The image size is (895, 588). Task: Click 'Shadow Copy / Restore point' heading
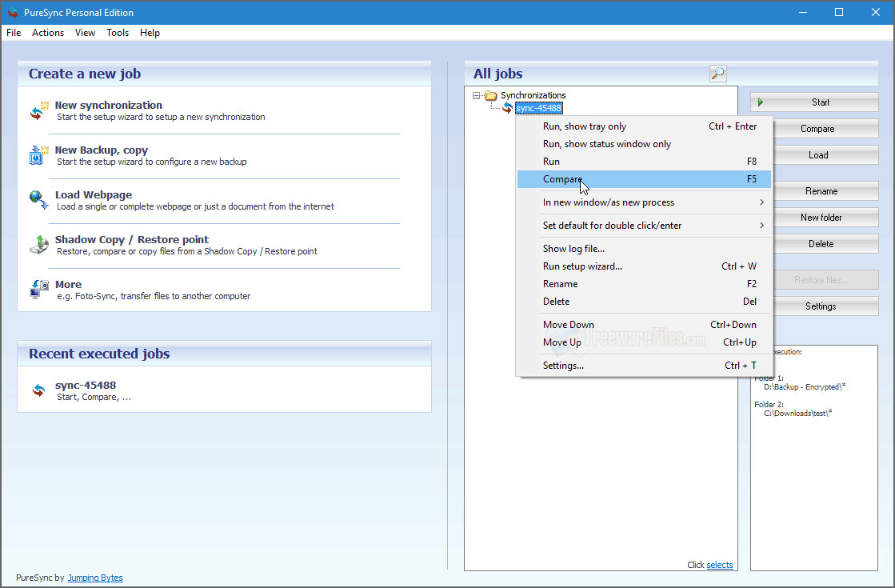[x=132, y=240]
